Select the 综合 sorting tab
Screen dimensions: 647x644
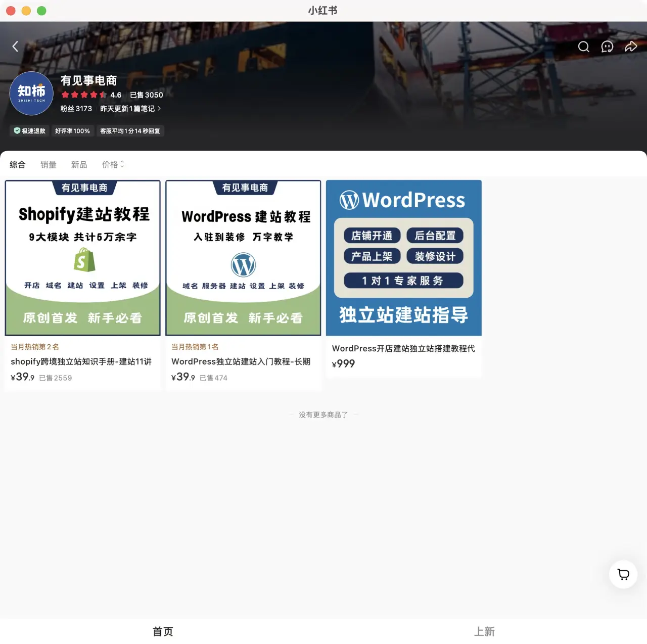[18, 164]
